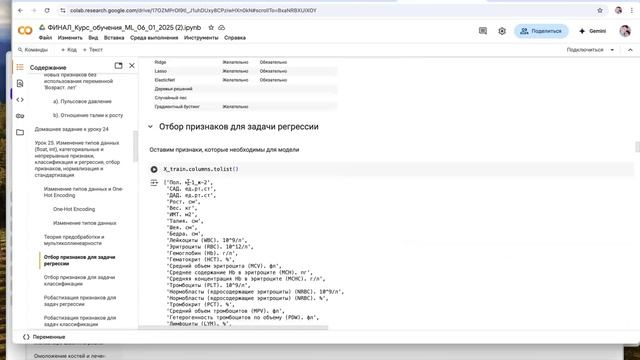Open dropdown arrow beside Подключиться
This screenshot has height=360, width=640.
click(612, 50)
